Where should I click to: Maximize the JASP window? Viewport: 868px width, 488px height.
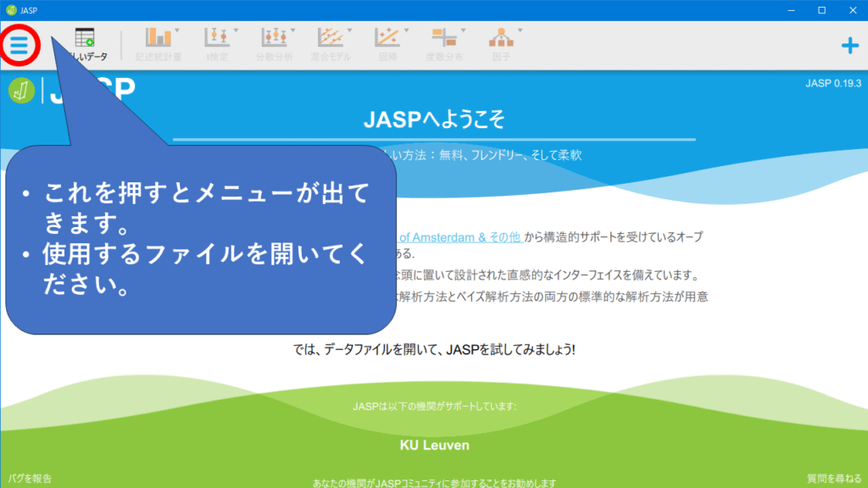pos(822,10)
